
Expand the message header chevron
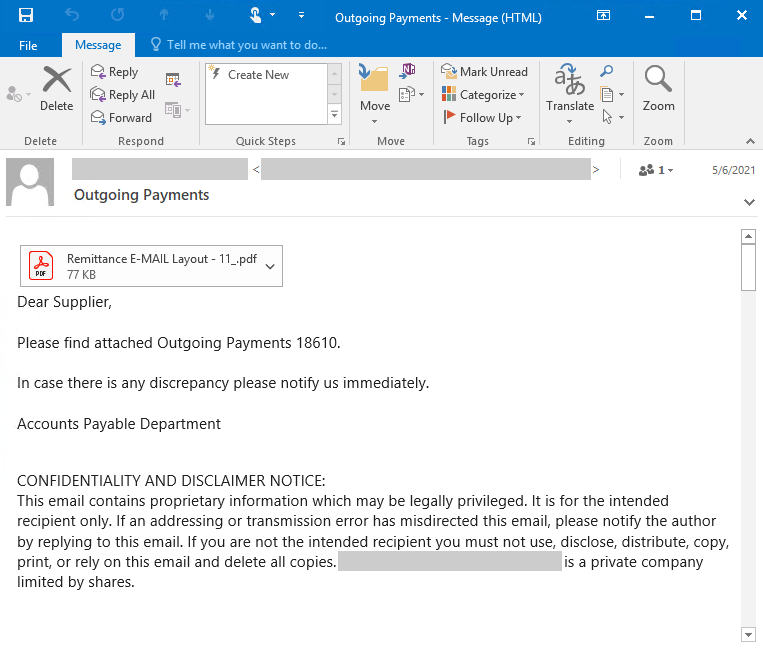749,202
